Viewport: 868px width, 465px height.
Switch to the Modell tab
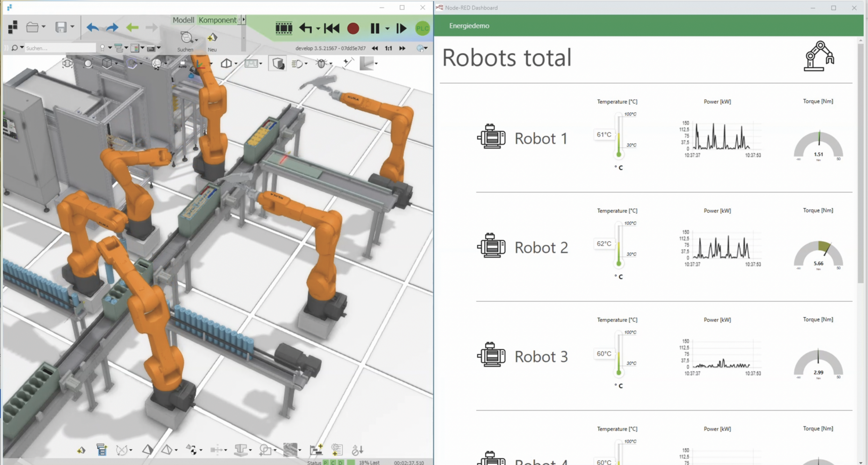[183, 20]
